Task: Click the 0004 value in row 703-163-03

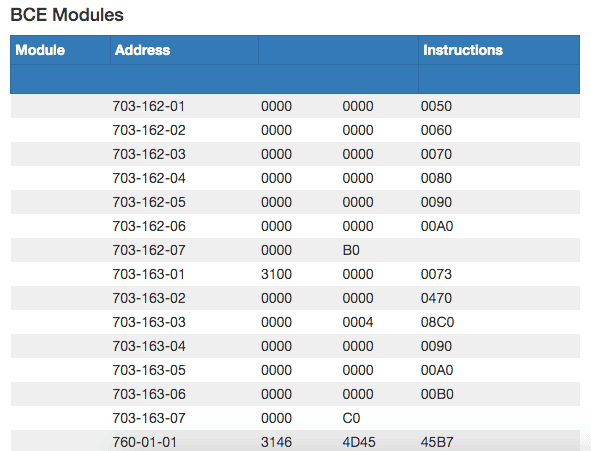Action: (358, 323)
